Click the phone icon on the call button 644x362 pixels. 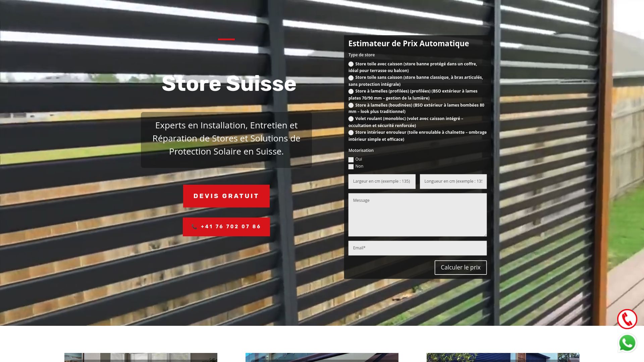[195, 227]
